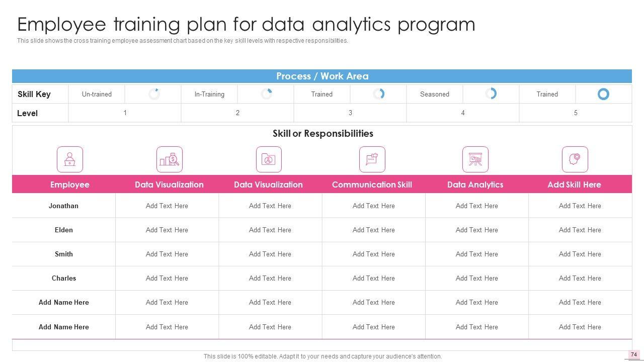Click Elden's Data Analytics text cell
Viewport: 644px width, 362px height.
(476, 230)
